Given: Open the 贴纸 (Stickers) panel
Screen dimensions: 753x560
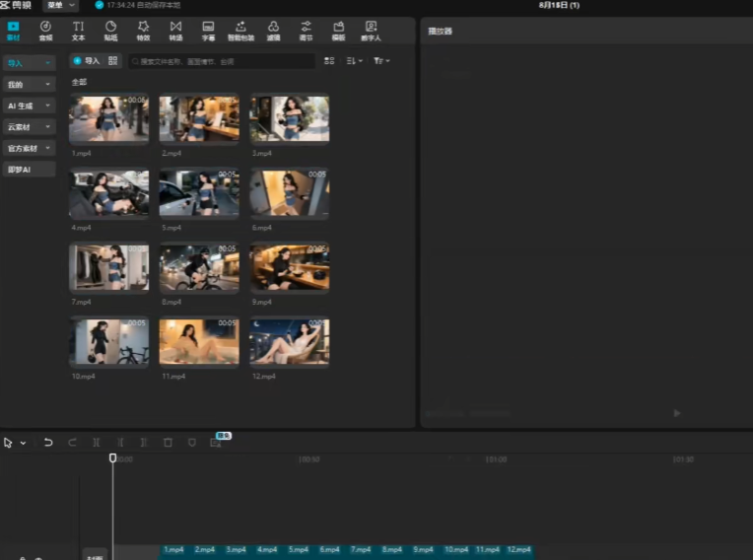Looking at the screenshot, I should pos(110,30).
